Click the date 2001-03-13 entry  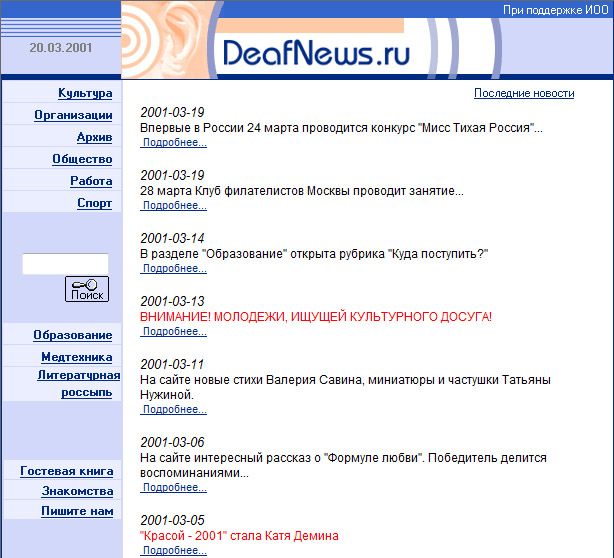(172, 301)
